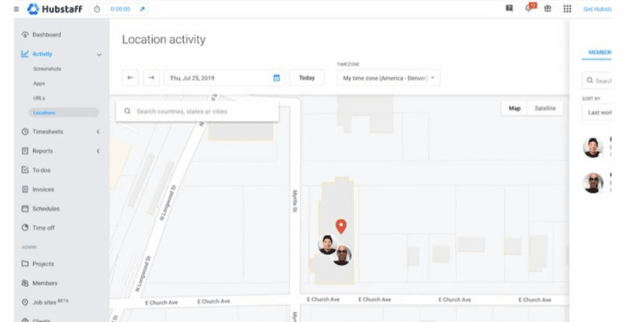Click the Invoices icon
This screenshot has width=644, height=322.
pyautogui.click(x=25, y=190)
